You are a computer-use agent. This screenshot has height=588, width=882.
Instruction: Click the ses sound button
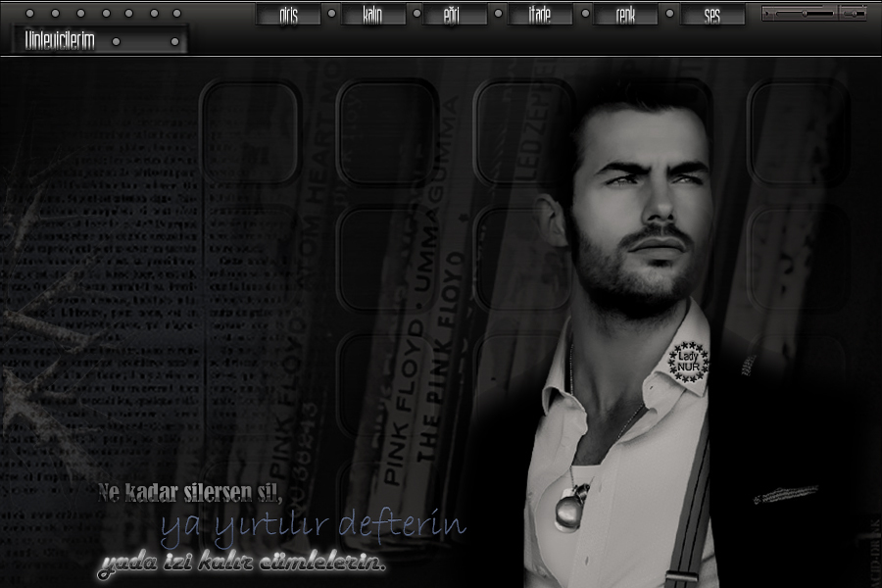[x=712, y=16]
